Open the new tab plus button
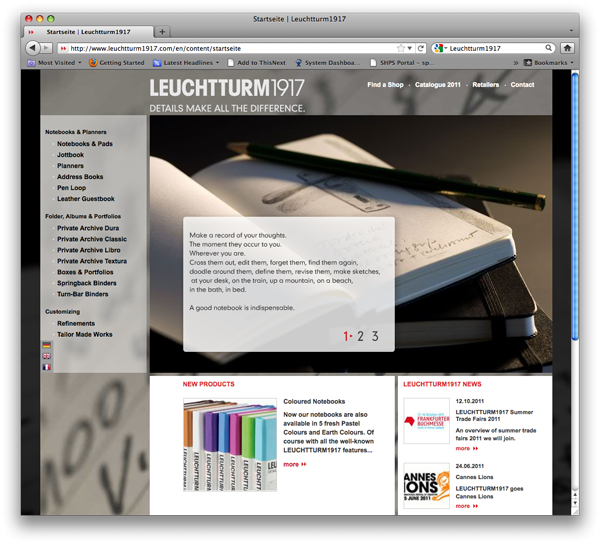Image resolution: width=600 pixels, height=544 pixels. 162,32
